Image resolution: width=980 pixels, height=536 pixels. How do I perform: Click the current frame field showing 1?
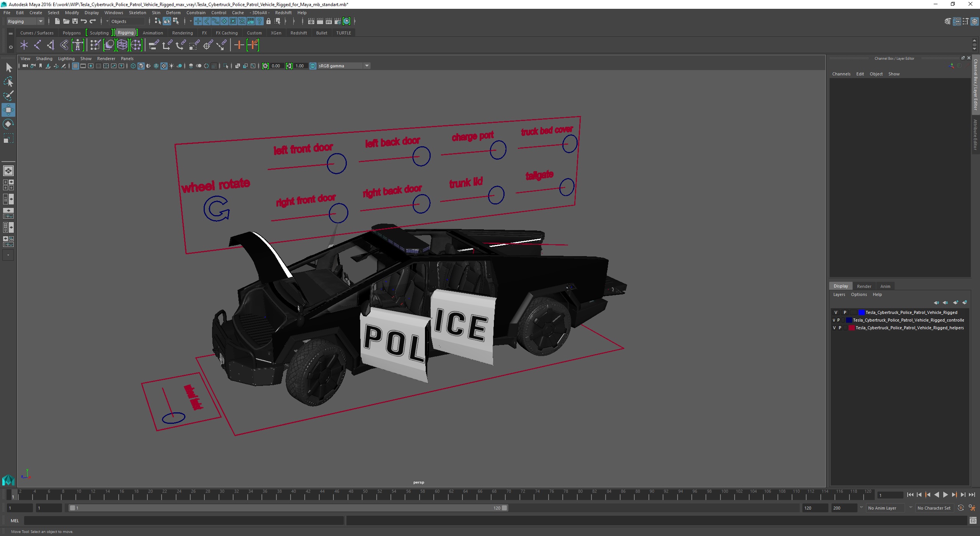point(890,495)
